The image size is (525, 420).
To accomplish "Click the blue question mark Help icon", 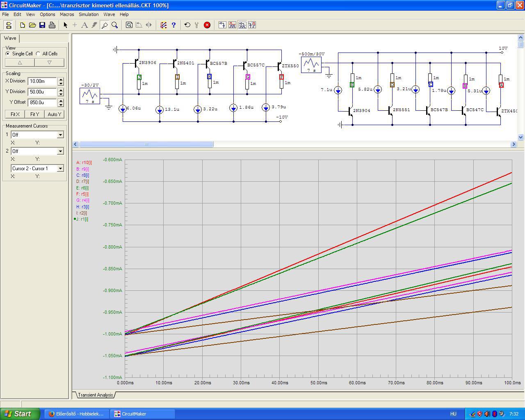I will pyautogui.click(x=173, y=25).
